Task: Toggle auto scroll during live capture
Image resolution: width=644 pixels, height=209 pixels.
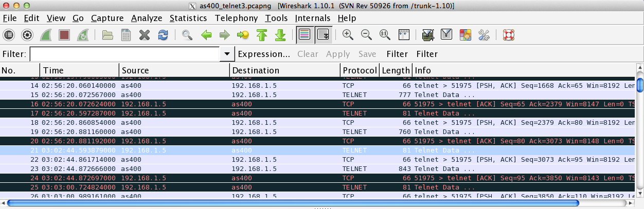Action: (x=323, y=35)
